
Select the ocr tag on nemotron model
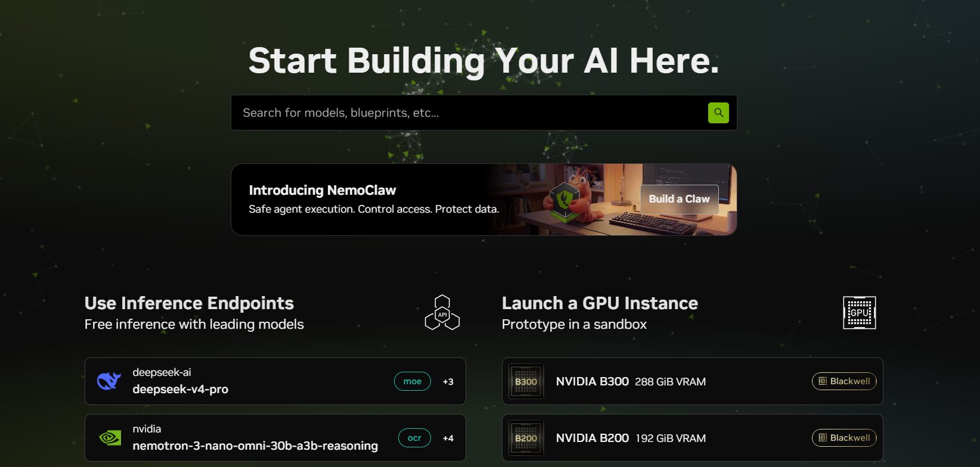[414, 438]
